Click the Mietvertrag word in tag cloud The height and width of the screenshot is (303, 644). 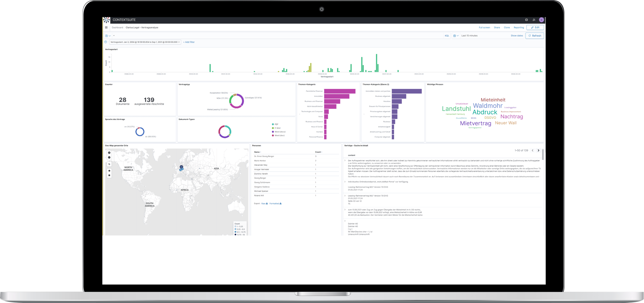tap(476, 123)
